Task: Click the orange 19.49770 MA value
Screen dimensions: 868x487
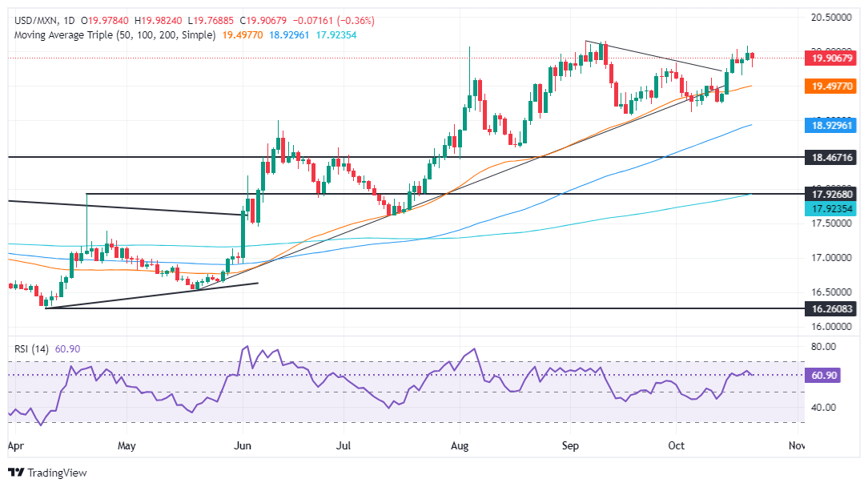Action: tap(243, 35)
